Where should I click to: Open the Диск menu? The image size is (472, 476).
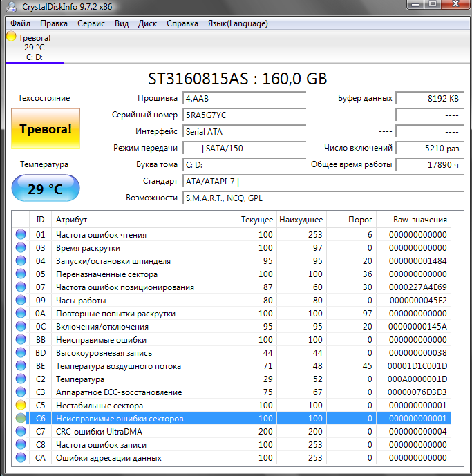point(147,23)
